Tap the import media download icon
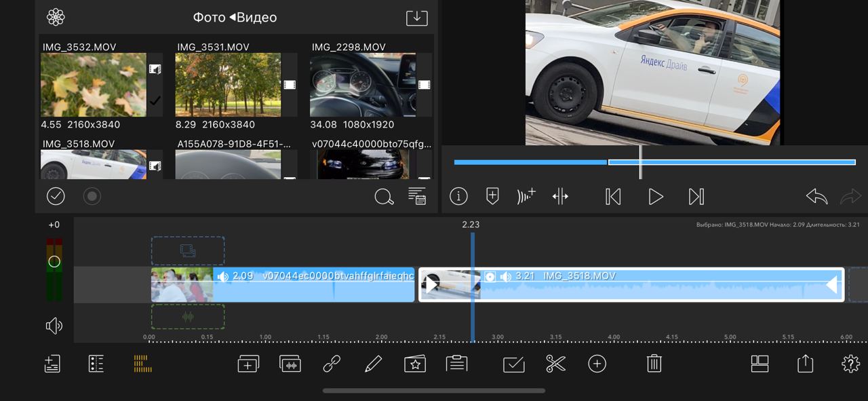Screen dimensions: 868x401 click(x=416, y=18)
